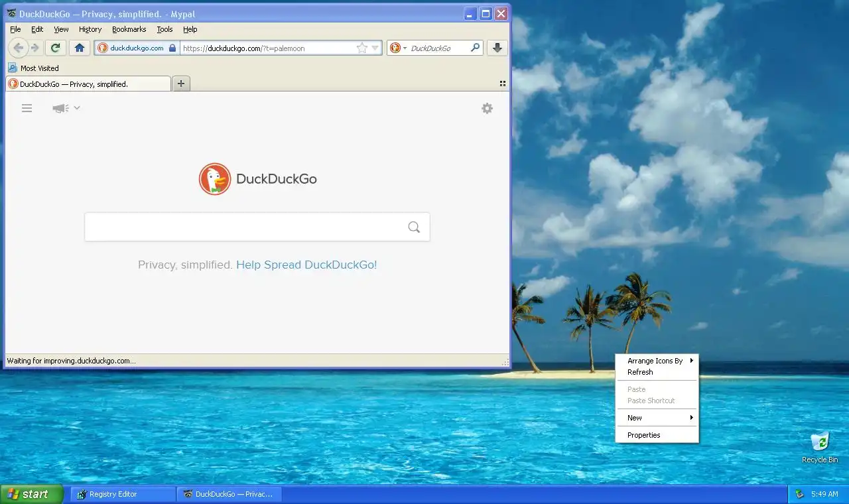Click the DuckDuckGo taskbar button
This screenshot has height=504, width=849.
229,494
